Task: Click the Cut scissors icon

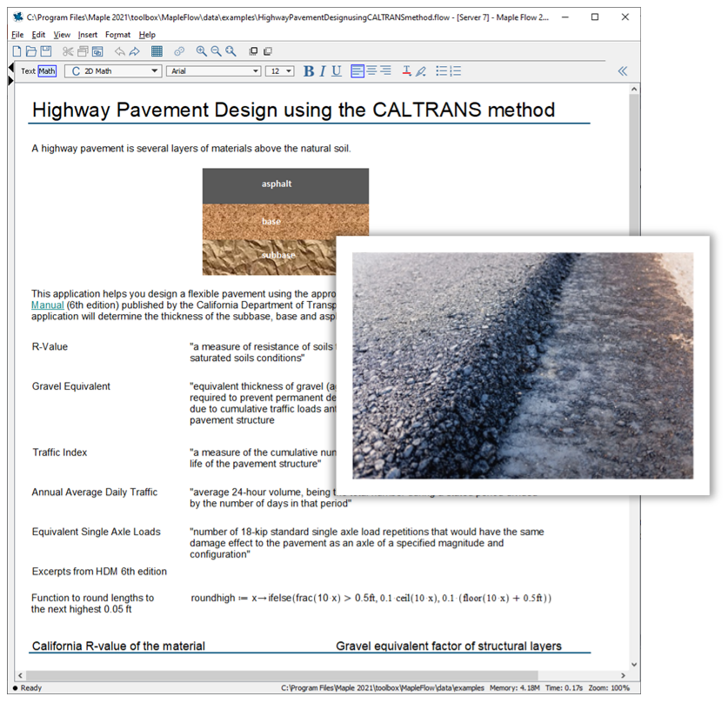Action: tap(68, 51)
